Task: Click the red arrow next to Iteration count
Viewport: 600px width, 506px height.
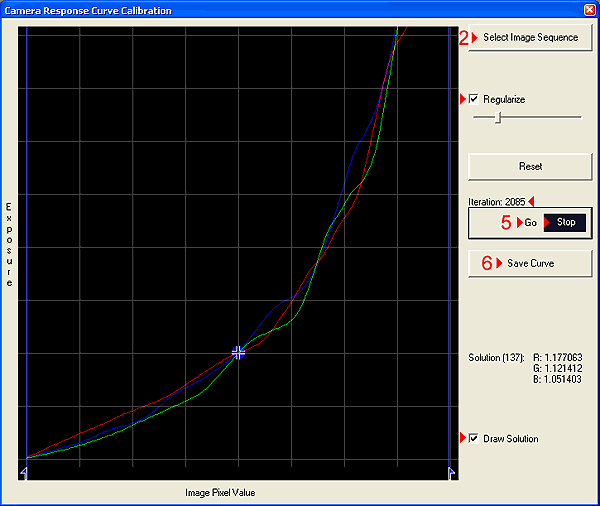Action: (x=532, y=201)
